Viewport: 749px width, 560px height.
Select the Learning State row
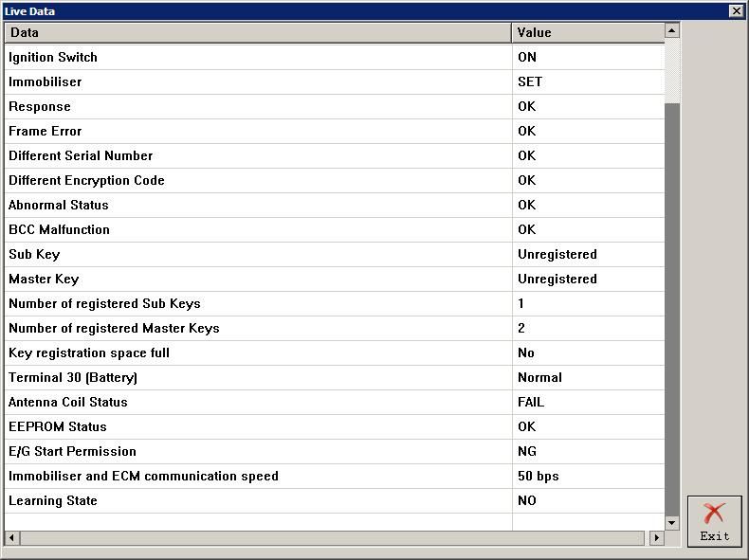pos(335,501)
